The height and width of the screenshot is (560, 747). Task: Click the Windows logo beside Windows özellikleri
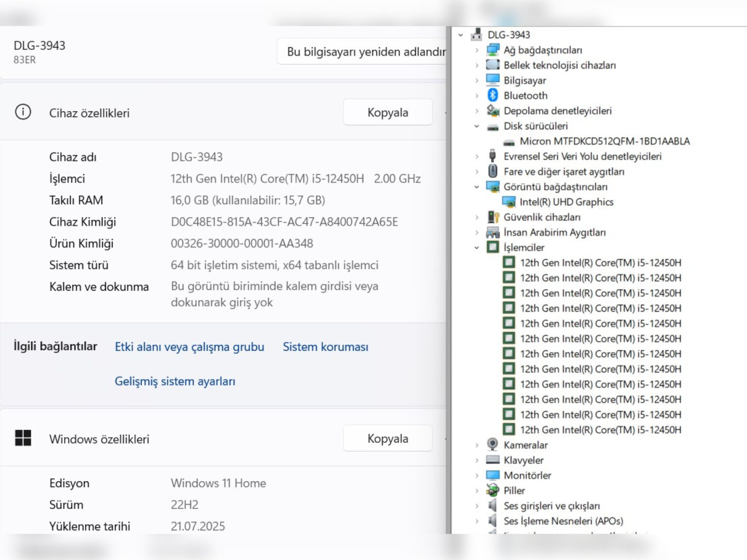click(x=23, y=438)
